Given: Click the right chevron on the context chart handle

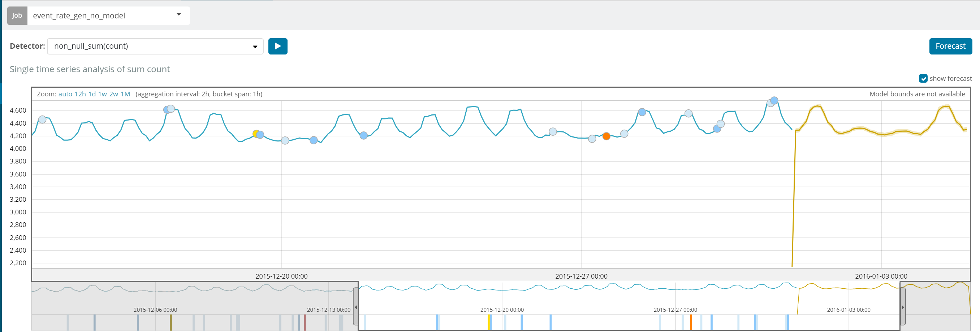Looking at the screenshot, I should click(x=903, y=308).
